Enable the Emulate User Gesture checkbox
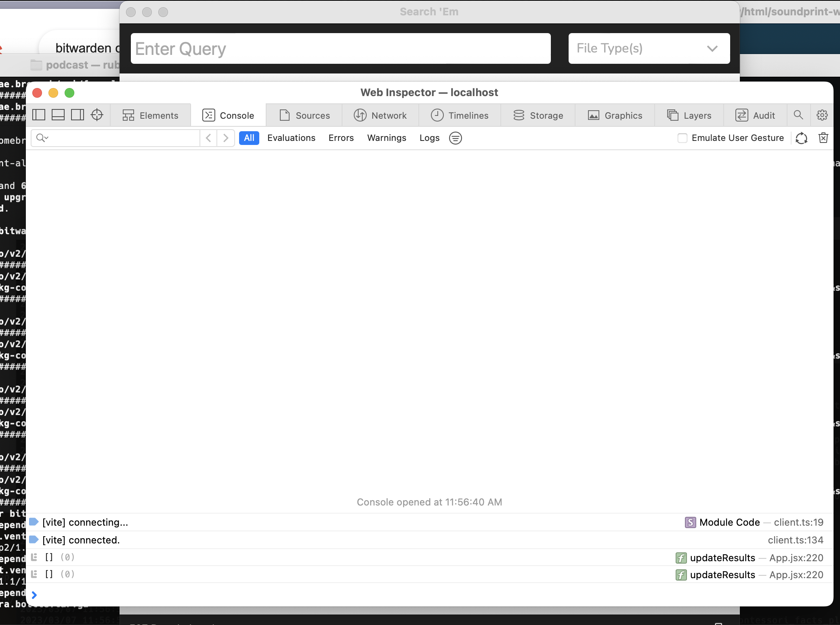840x625 pixels. [x=682, y=138]
